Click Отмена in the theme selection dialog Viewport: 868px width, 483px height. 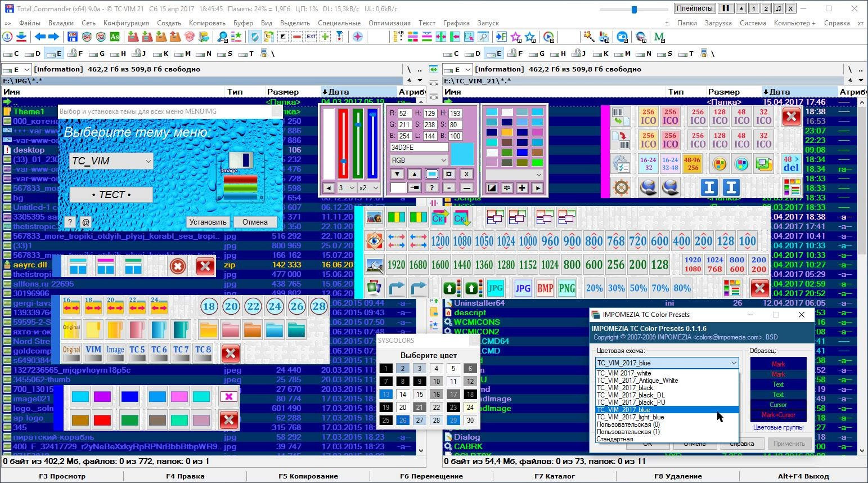[x=255, y=222]
